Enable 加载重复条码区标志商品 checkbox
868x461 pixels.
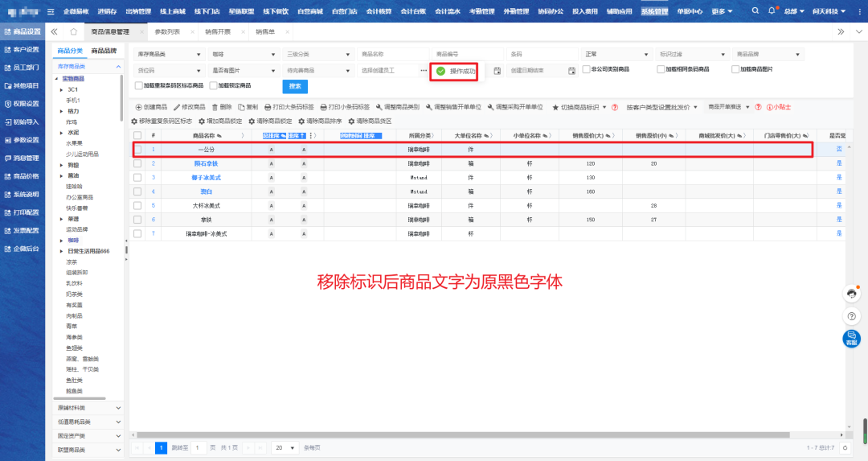click(139, 85)
